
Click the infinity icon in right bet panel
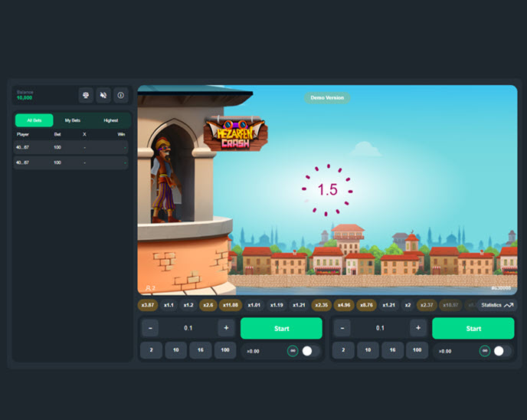pos(484,350)
